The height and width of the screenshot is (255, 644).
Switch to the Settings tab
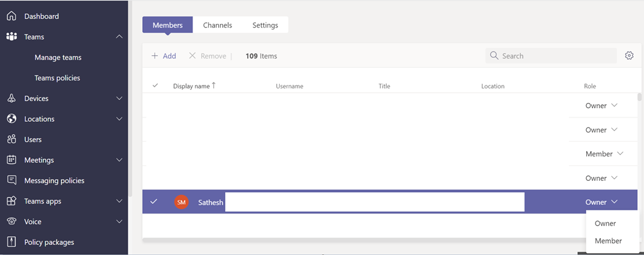click(x=265, y=25)
